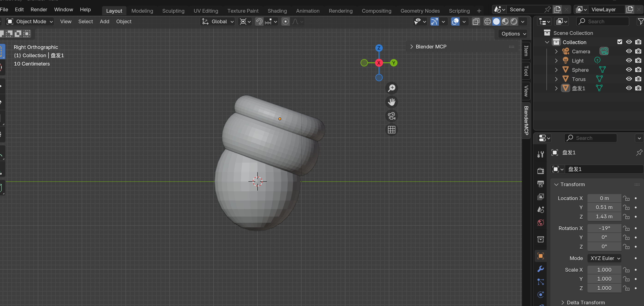Toggle camera view with the camera icon
Viewport: 644px width, 306px height.
[391, 116]
